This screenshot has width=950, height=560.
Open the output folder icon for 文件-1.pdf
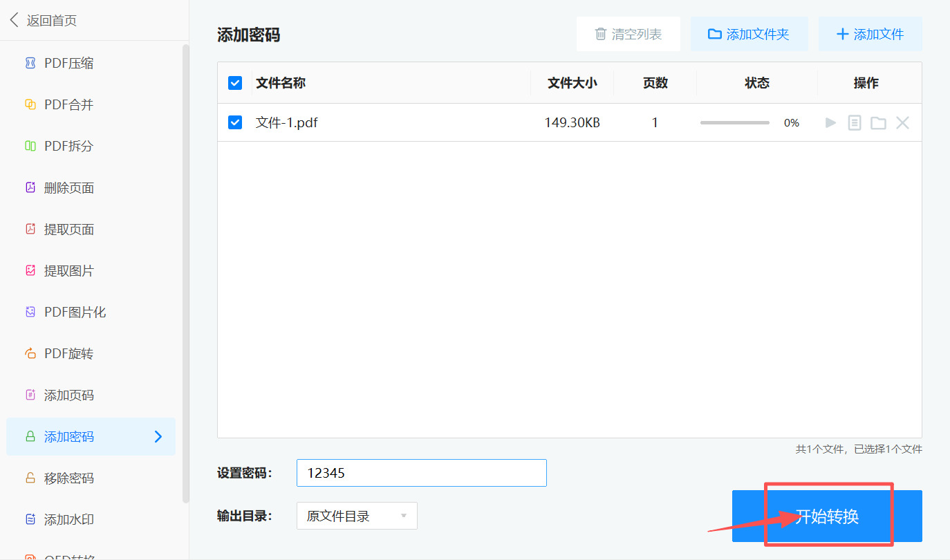(878, 123)
